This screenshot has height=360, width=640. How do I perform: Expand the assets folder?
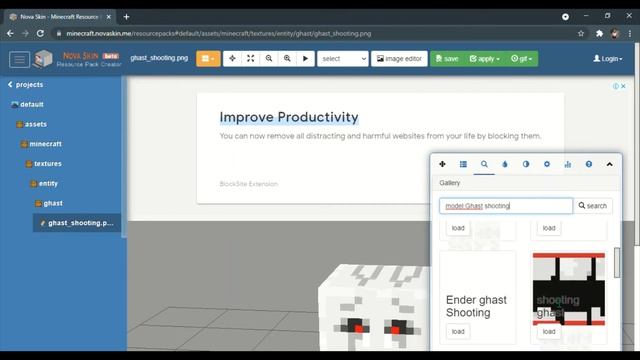click(31, 124)
